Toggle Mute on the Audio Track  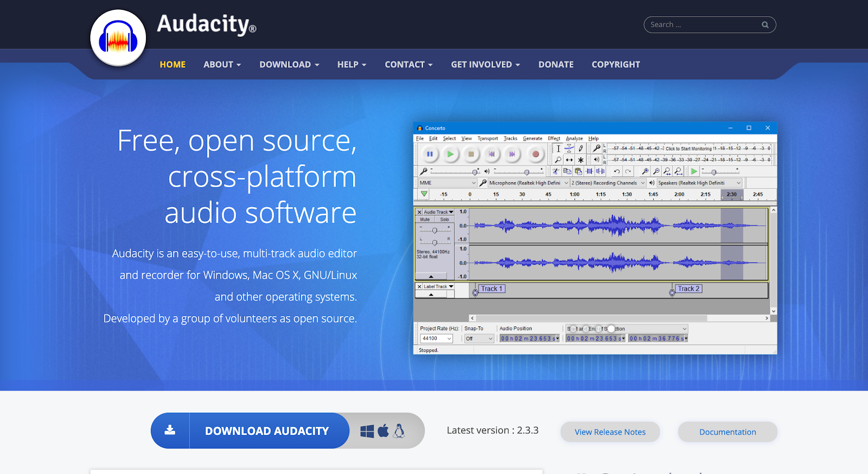click(425, 220)
